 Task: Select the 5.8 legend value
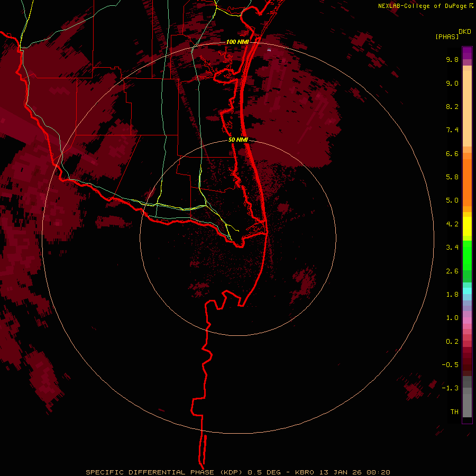(452, 177)
